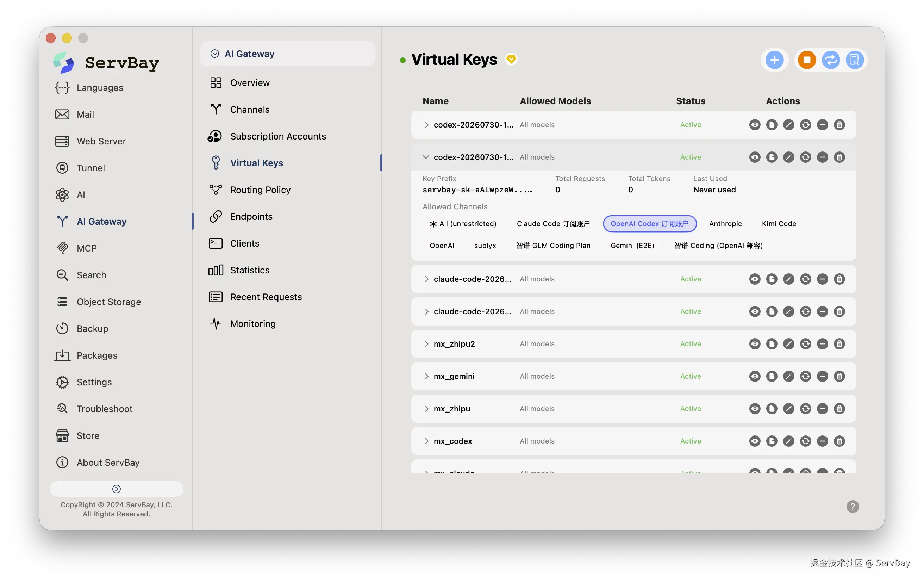Switch to the Statistics section
Viewport: 924px width, 582px height.
[x=249, y=270]
